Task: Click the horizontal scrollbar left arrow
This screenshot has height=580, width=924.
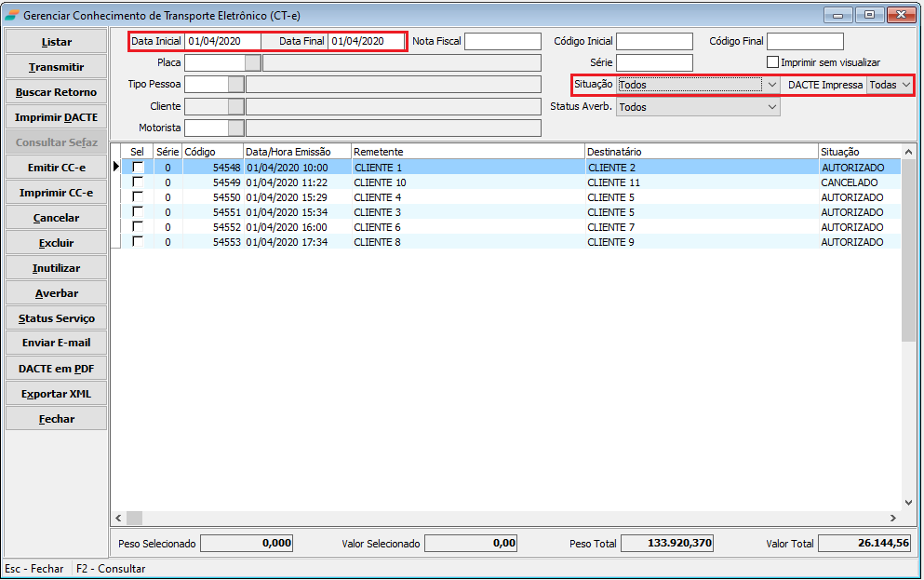Action: [118, 518]
